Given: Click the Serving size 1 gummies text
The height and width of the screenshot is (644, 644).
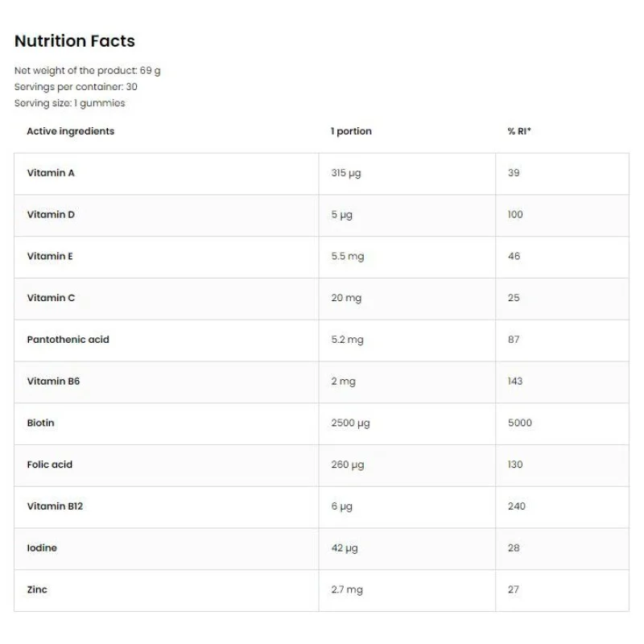Looking at the screenshot, I should [x=70, y=103].
